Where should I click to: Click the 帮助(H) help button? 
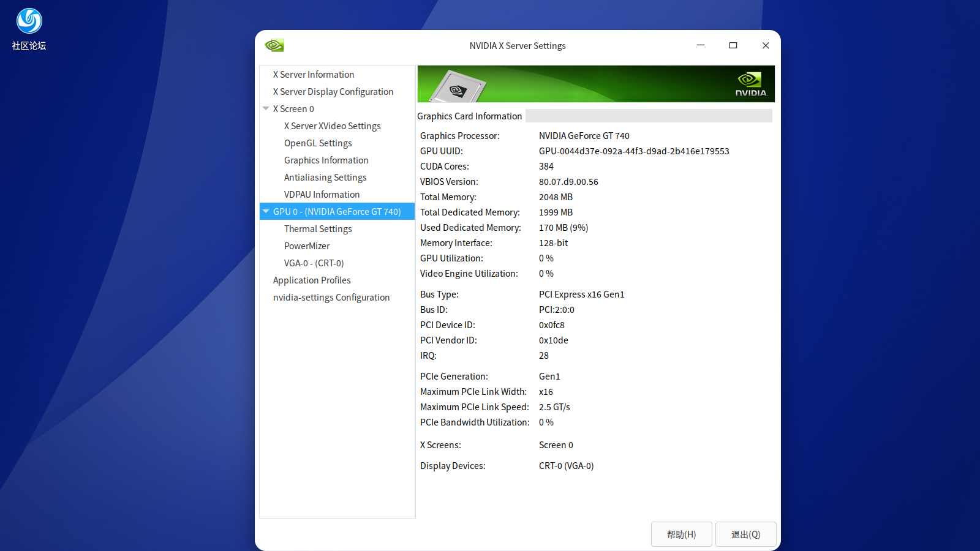(x=682, y=534)
